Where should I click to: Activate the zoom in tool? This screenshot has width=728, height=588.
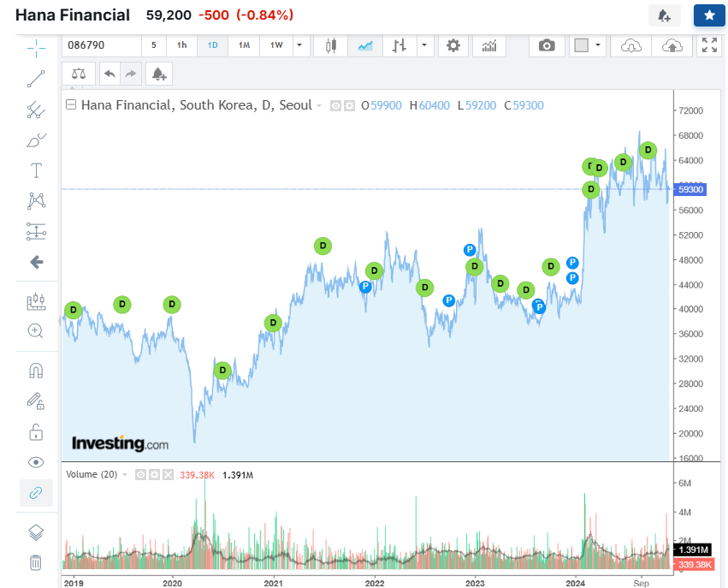point(36,331)
